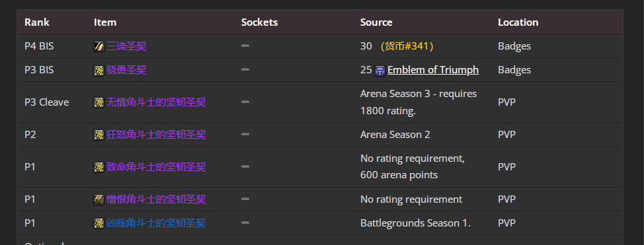The width and height of the screenshot is (644, 245).
Task: Click the 致命角斗士的坚韧圣契 item icon
Action: (x=99, y=168)
